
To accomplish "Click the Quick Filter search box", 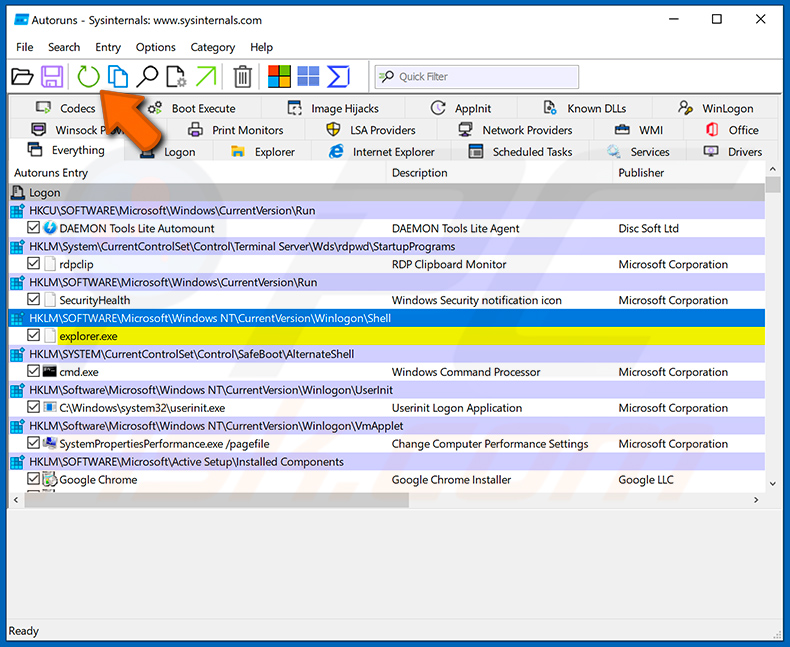I will pos(477,77).
